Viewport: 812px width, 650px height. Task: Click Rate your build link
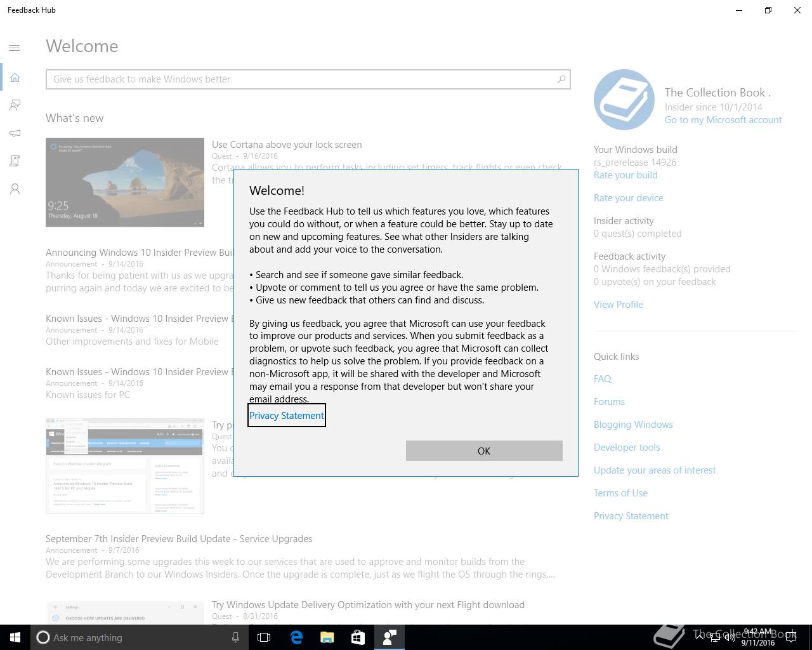click(x=625, y=175)
